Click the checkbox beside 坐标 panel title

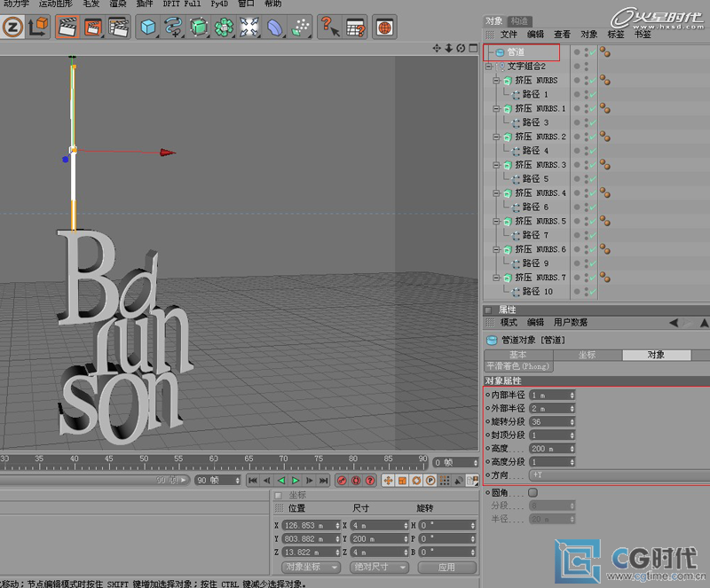point(279,495)
